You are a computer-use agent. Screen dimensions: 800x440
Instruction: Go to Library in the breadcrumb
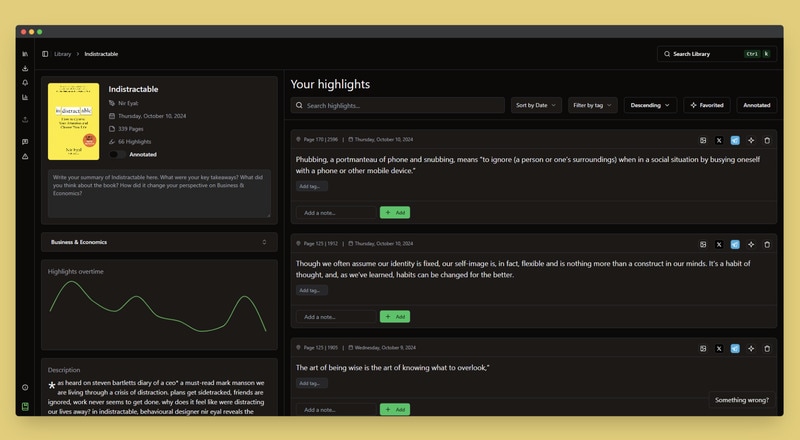62,54
